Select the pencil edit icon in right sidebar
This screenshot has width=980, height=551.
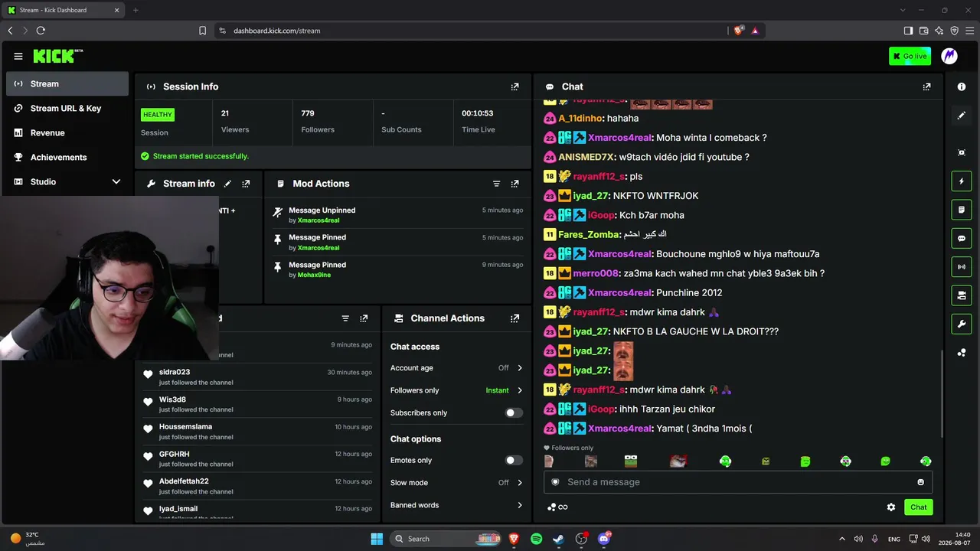[962, 116]
